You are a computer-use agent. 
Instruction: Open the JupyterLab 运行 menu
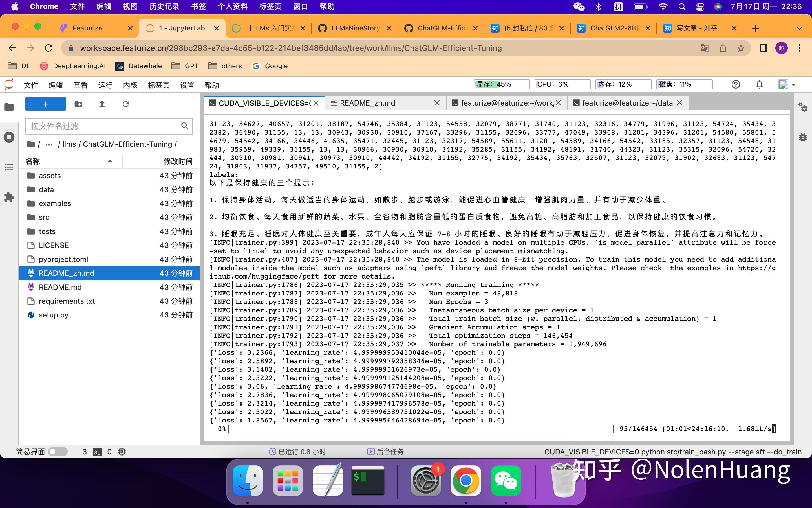point(105,85)
